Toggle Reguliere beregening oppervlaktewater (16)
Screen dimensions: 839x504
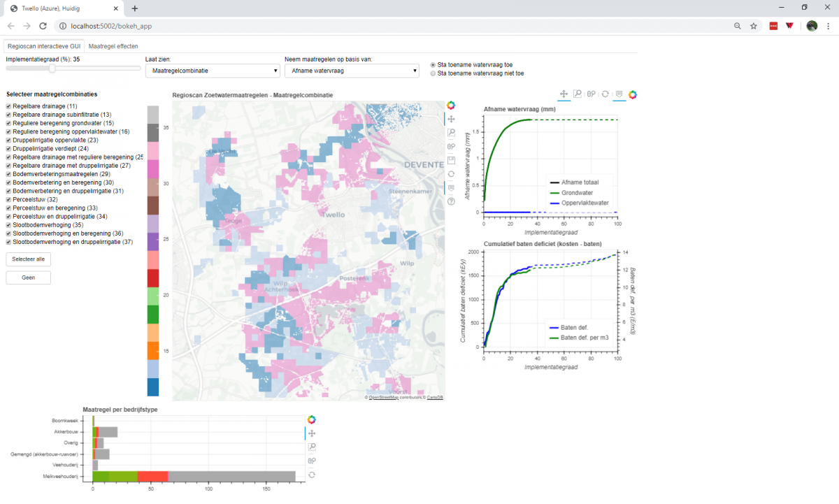(8, 131)
